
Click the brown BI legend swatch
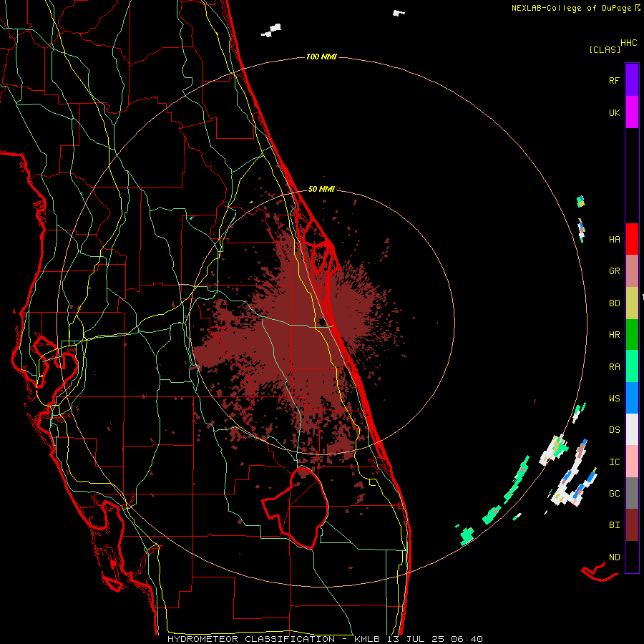632,525
